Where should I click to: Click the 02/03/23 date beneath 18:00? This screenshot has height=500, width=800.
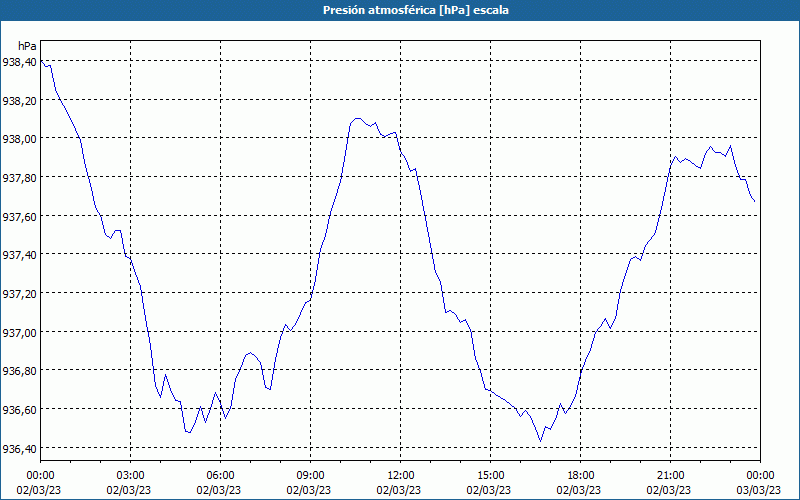(579, 490)
